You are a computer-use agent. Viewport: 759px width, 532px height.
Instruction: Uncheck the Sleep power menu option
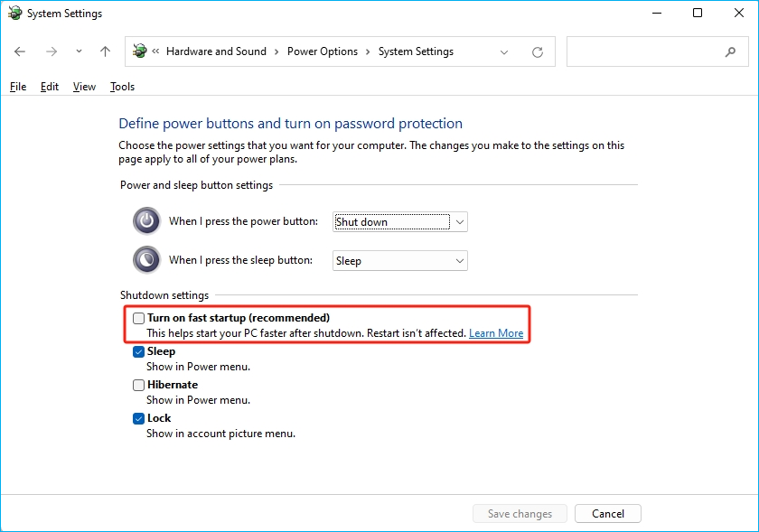coord(138,351)
